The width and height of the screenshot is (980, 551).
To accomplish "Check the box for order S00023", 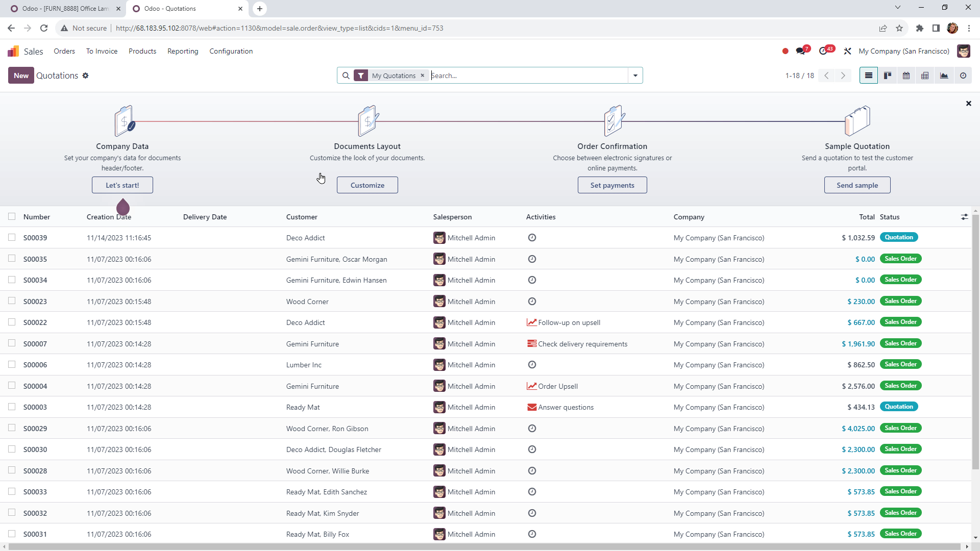I will pyautogui.click(x=12, y=301).
